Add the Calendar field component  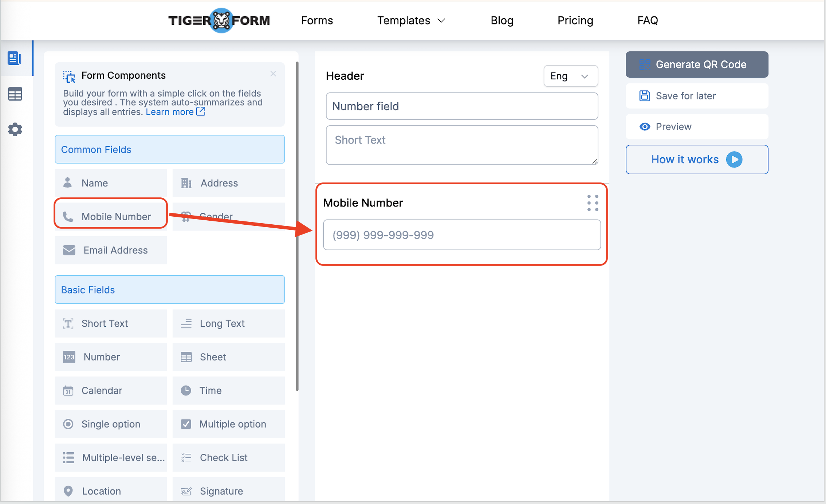111,390
